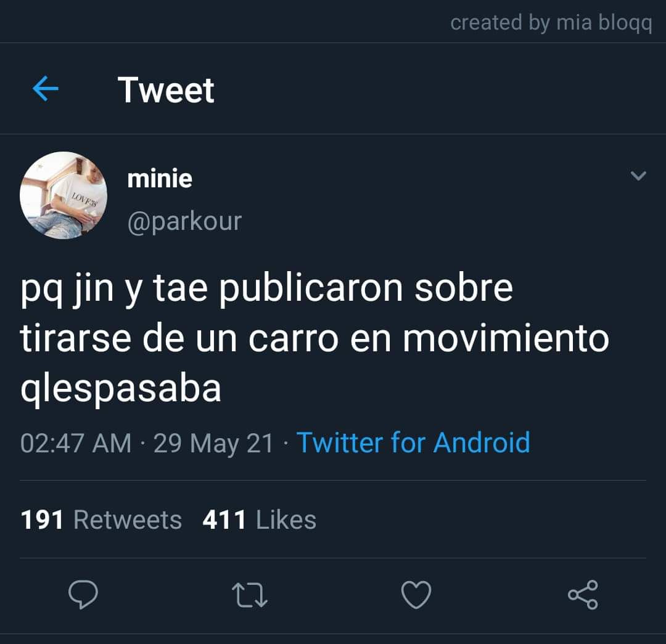
Task: View the 191 Retweets list
Action: 101,520
